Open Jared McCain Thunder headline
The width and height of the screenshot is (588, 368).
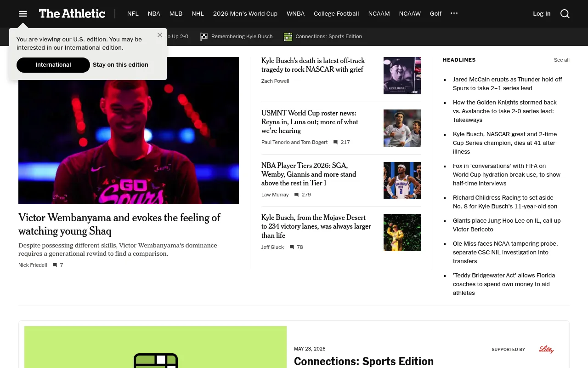pyautogui.click(x=508, y=84)
